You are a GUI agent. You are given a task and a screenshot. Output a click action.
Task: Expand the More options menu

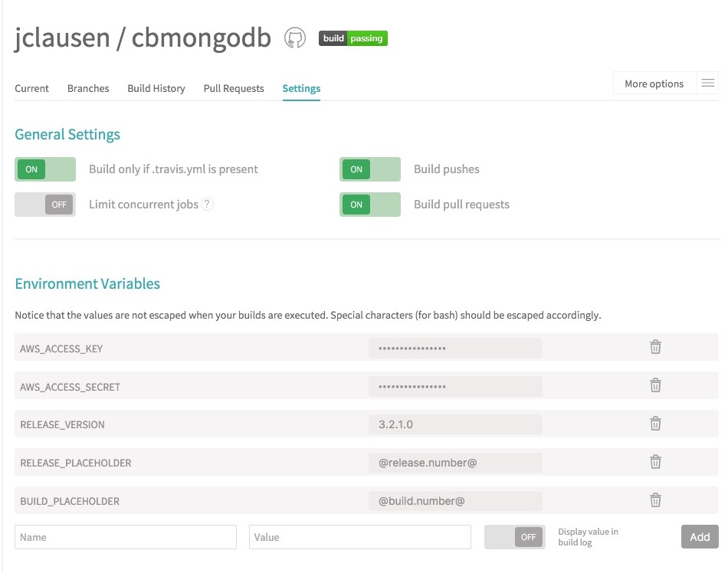click(x=654, y=83)
